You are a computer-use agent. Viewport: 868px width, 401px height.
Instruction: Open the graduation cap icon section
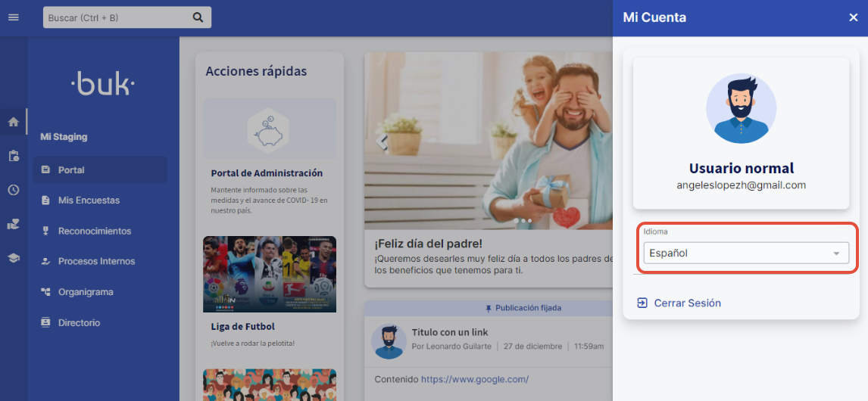[x=13, y=258]
